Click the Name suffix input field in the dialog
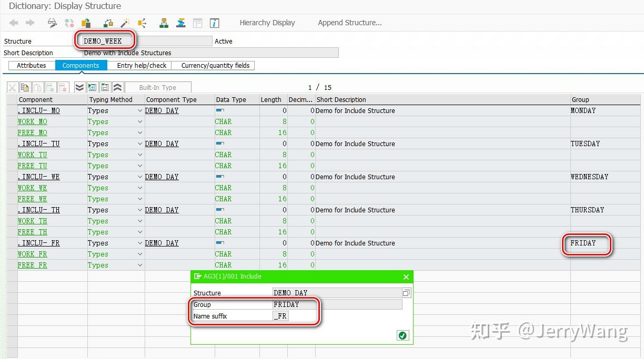This screenshot has height=359, width=644. pos(280,316)
